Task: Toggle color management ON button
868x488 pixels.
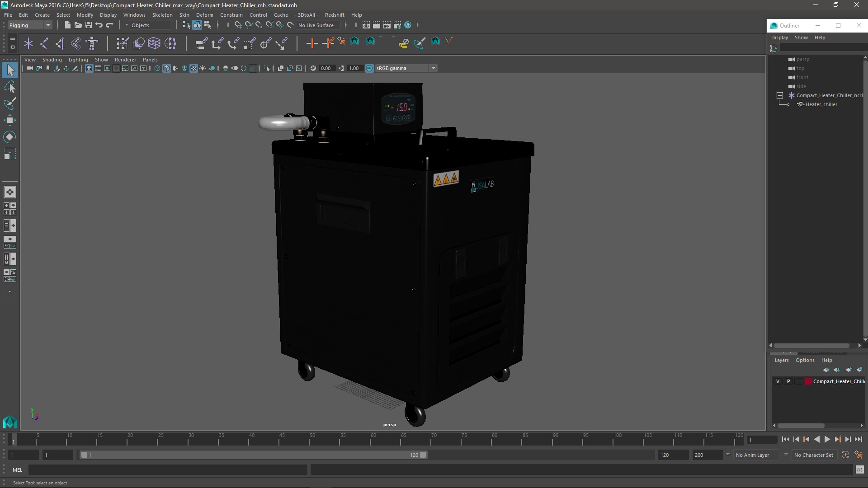Action: [x=369, y=68]
